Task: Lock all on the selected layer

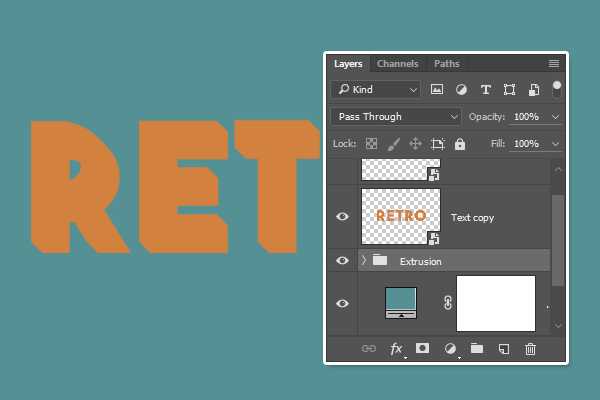Action: [460, 144]
